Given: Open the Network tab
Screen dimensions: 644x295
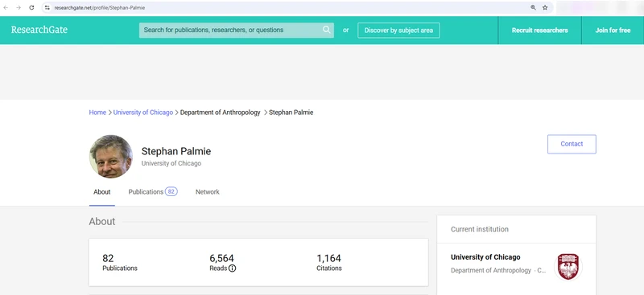Looking at the screenshot, I should (208, 192).
